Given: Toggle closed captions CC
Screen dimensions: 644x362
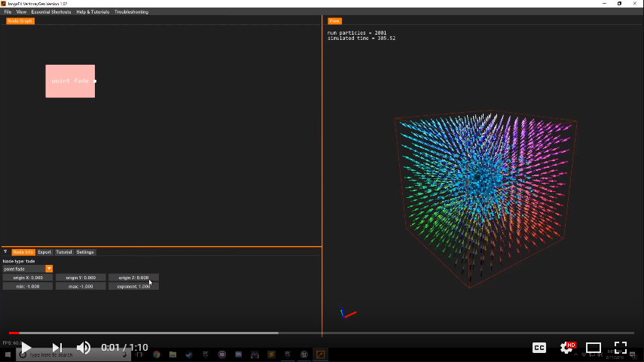Looking at the screenshot, I should click(x=539, y=348).
